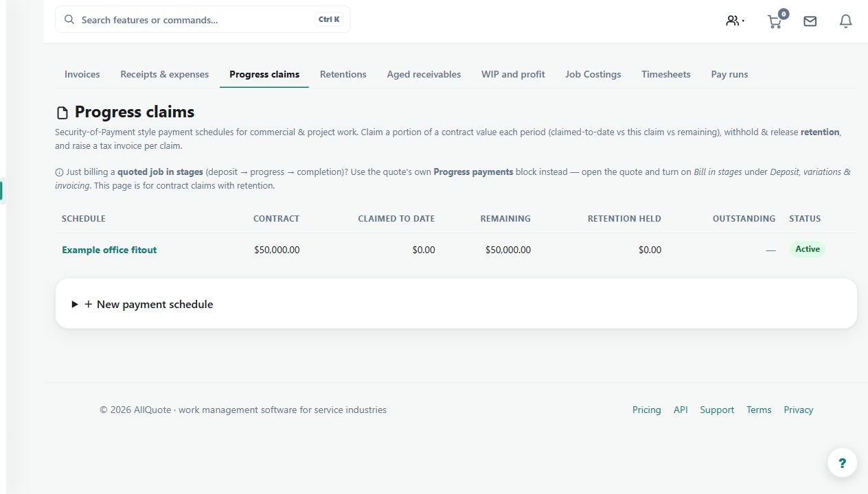Image resolution: width=868 pixels, height=494 pixels.
Task: Open the Example office fitout schedule
Action: [109, 250]
